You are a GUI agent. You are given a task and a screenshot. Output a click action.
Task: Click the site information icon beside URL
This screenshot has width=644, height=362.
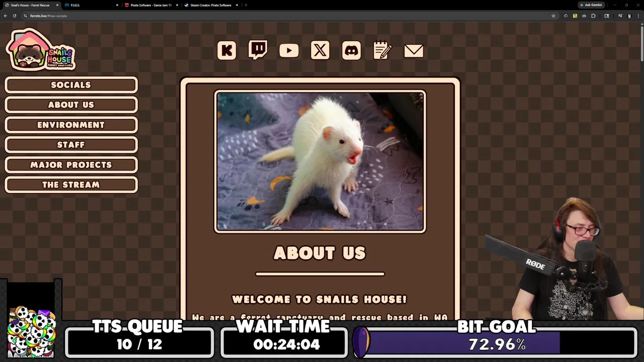(25, 16)
